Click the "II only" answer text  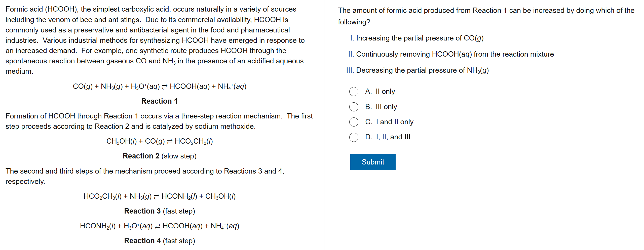tap(385, 92)
